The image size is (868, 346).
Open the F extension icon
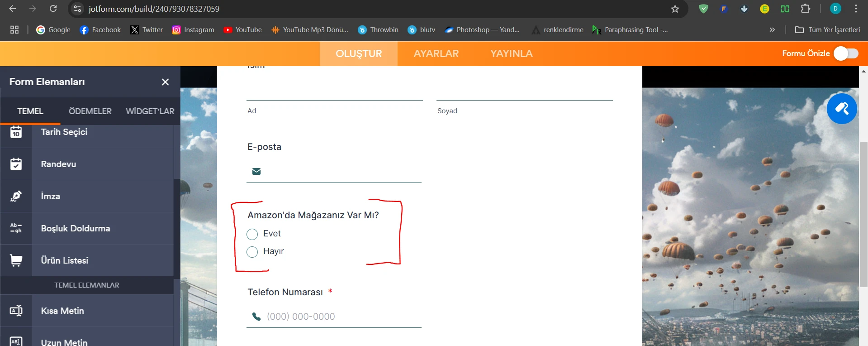[x=724, y=9]
